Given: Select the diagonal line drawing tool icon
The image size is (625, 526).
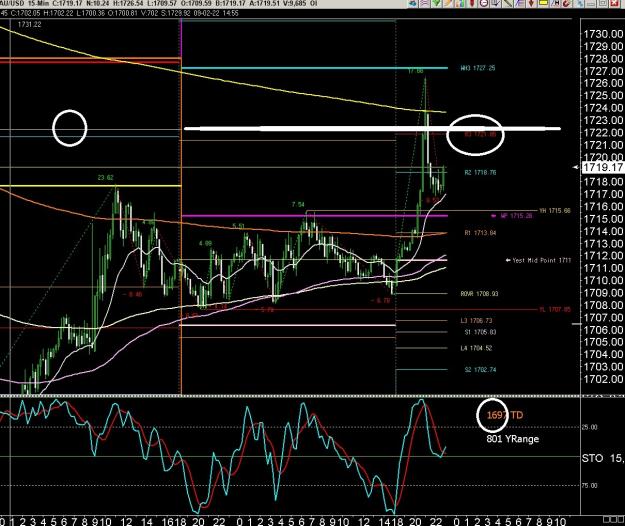Looking at the screenshot, I should click(x=507, y=3).
